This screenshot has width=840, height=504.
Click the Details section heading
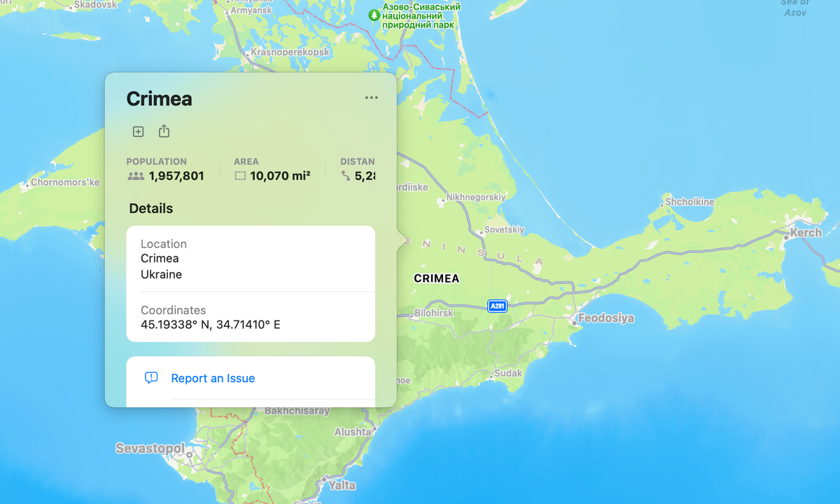pos(151,208)
